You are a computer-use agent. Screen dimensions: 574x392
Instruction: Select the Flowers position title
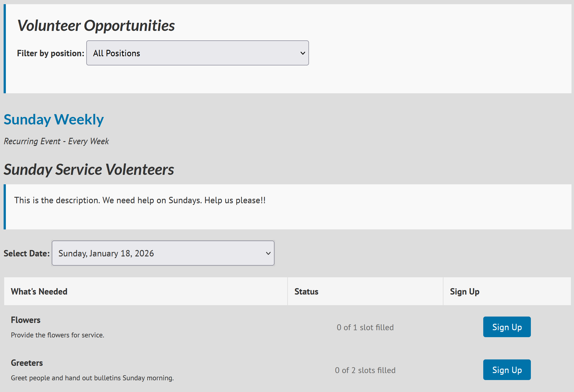point(26,320)
